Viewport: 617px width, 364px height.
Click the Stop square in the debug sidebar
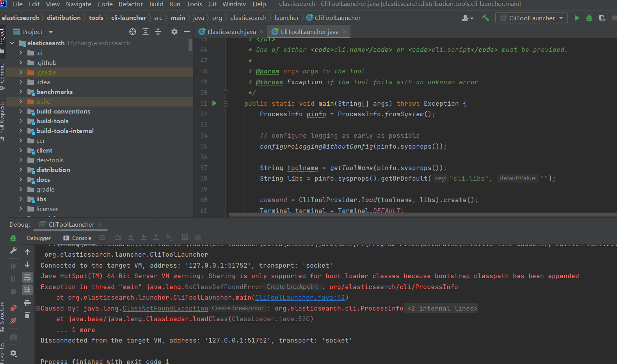(x=13, y=292)
